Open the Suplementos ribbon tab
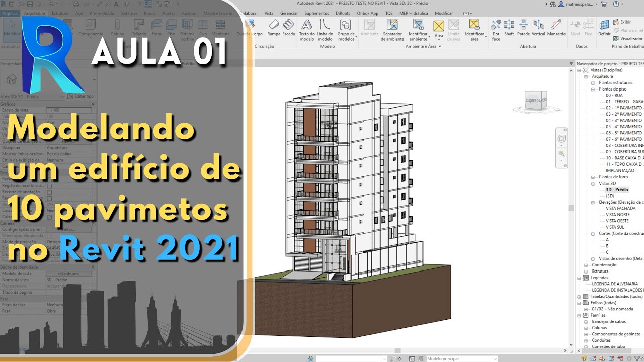The height and width of the screenshot is (362, 644). coord(317,13)
